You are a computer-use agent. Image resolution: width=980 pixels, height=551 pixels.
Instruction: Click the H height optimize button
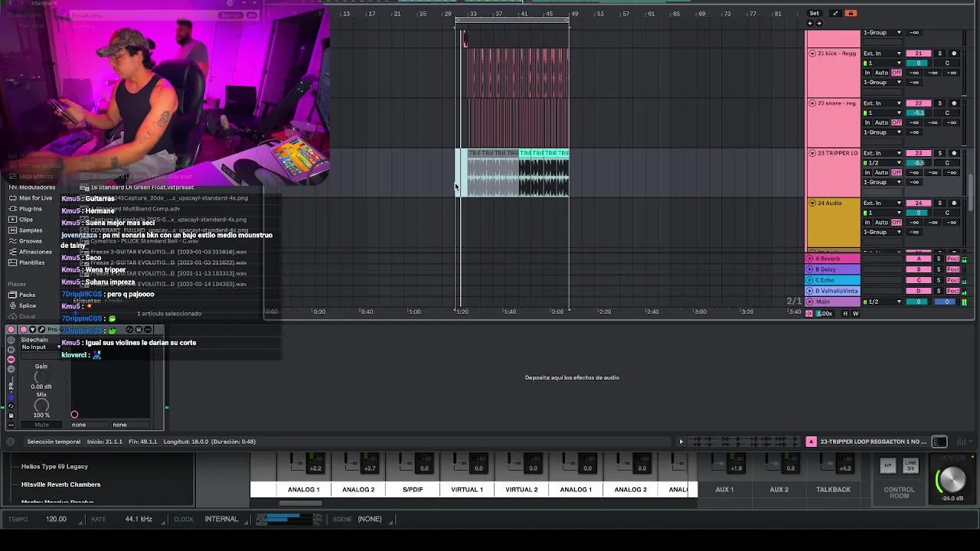(x=846, y=313)
